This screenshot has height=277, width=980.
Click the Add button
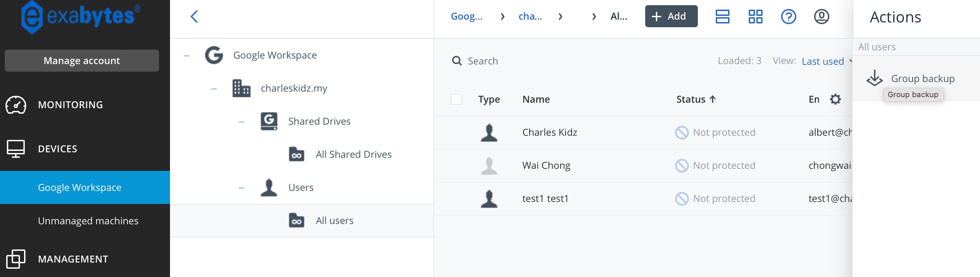pos(671,17)
